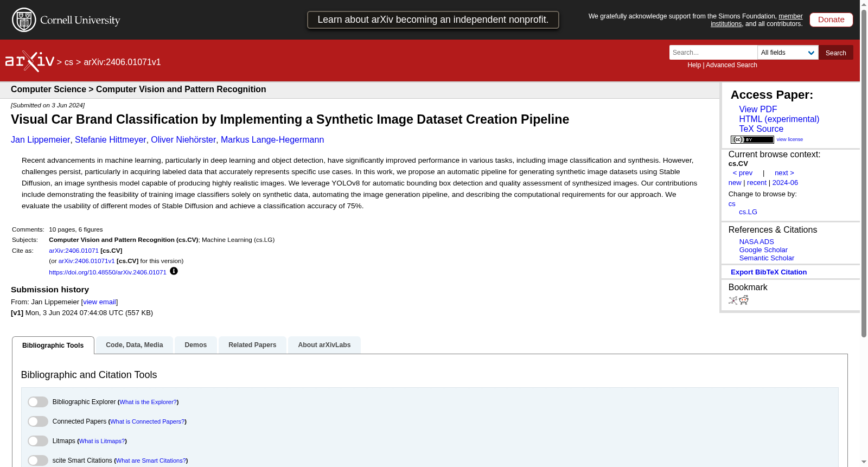The width and height of the screenshot is (868, 467).
Task: Click the page vertical scrollbar thumb
Action: point(864,174)
